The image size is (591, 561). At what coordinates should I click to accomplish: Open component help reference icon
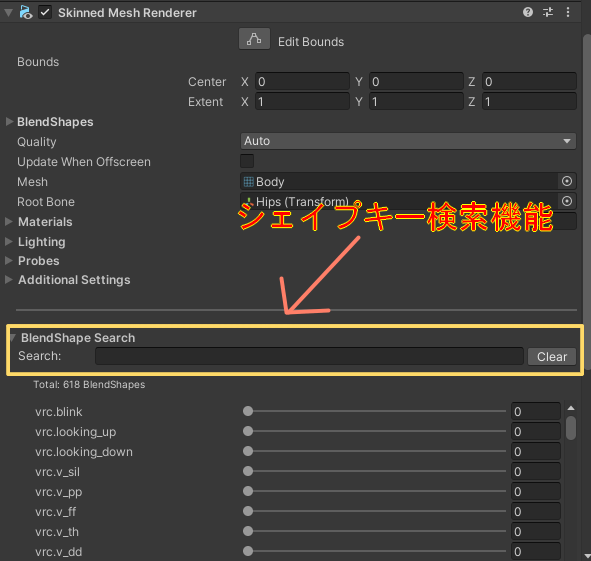click(x=528, y=12)
